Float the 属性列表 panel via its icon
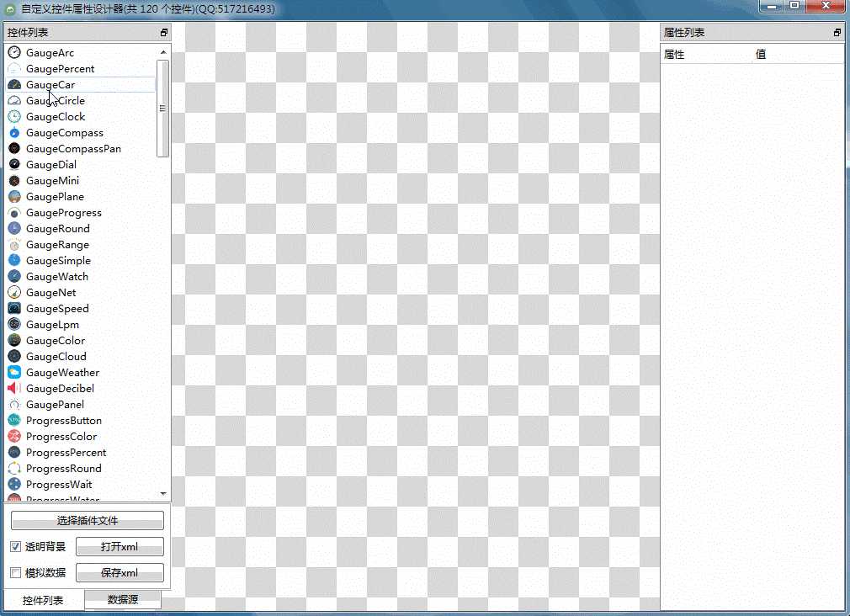This screenshot has width=850, height=616. pos(837,33)
